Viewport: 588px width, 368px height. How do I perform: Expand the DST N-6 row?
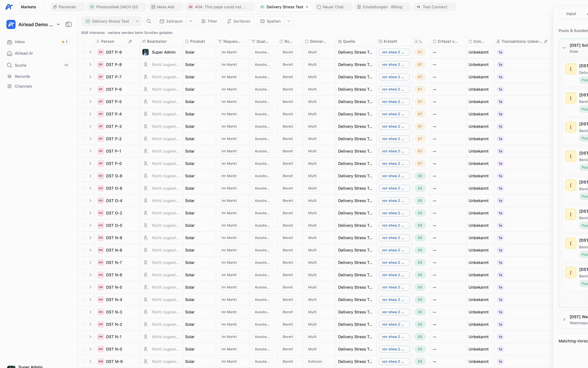pos(90,275)
